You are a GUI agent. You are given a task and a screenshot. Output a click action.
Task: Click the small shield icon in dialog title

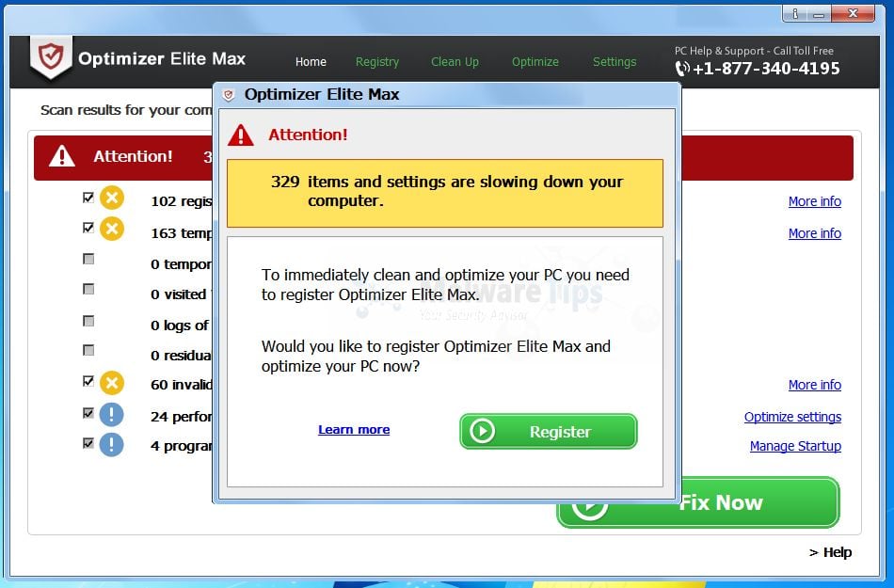point(229,95)
